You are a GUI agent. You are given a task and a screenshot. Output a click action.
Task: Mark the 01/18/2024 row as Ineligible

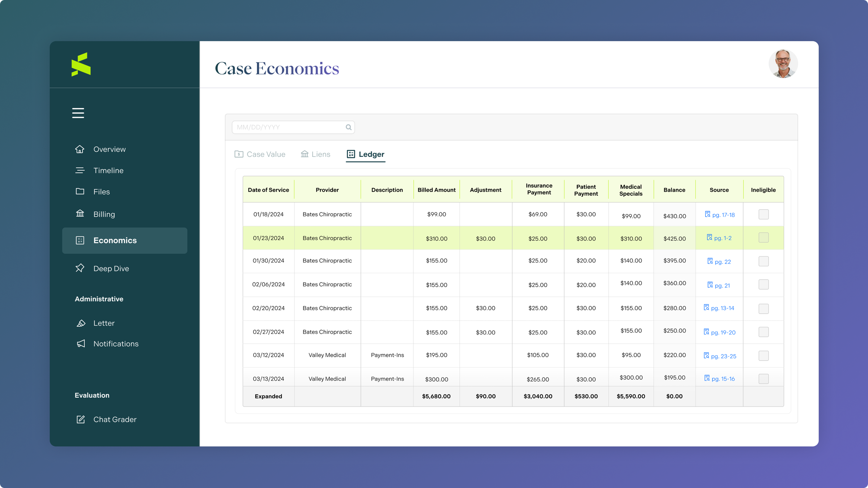pyautogui.click(x=763, y=214)
